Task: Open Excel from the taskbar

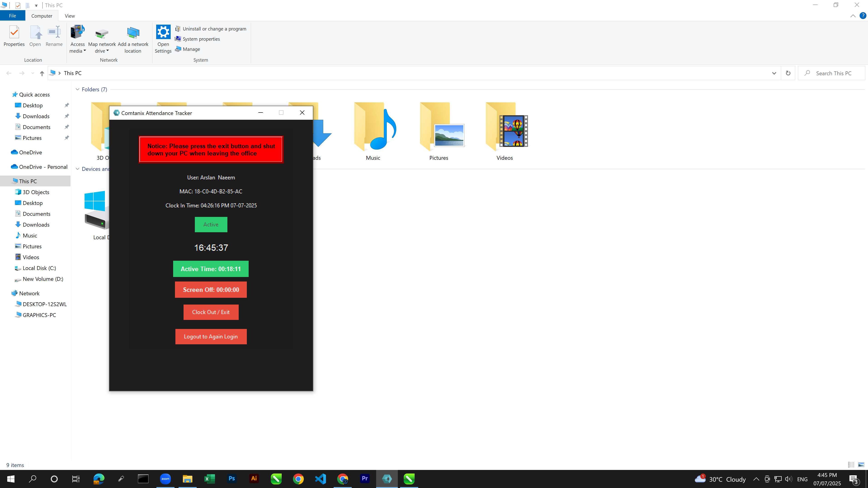Action: click(x=210, y=479)
